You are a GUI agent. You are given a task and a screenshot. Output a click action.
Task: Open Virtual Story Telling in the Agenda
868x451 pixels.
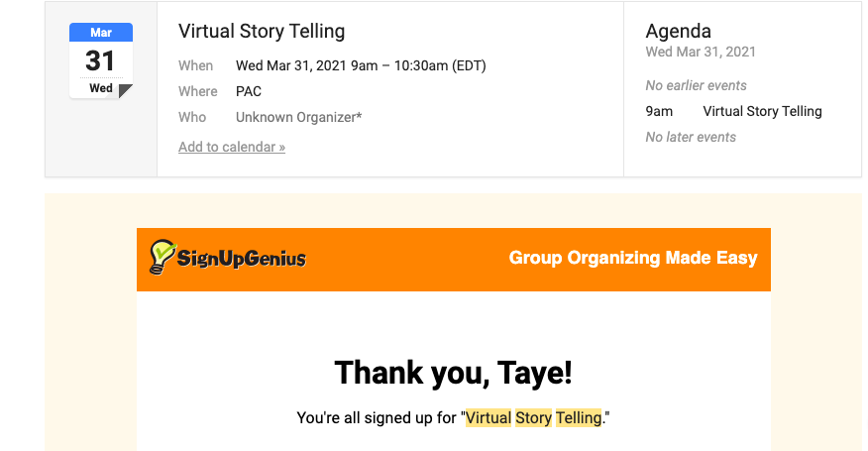762,111
